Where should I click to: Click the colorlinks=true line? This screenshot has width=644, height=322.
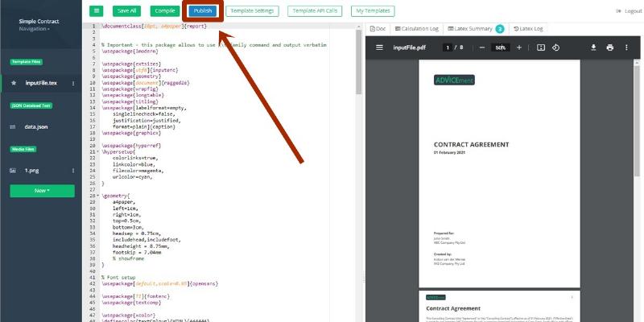(x=135, y=158)
